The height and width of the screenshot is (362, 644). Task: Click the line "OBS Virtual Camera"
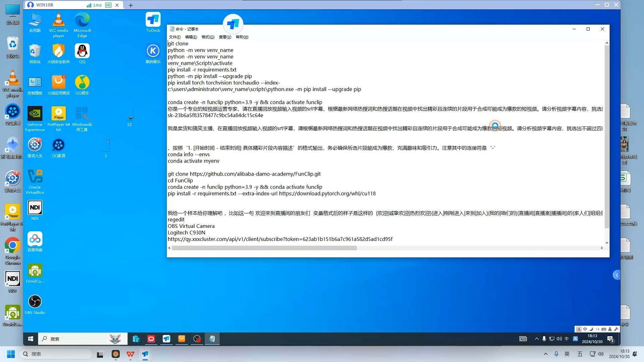[191, 226]
